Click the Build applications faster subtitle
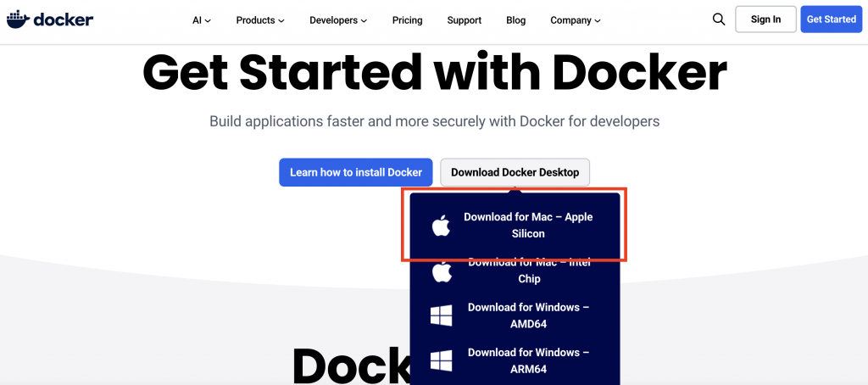 pos(435,120)
